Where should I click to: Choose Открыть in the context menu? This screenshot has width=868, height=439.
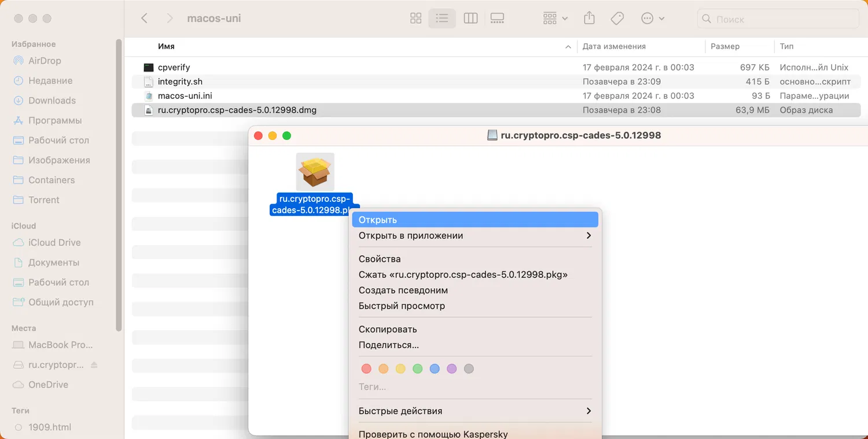coord(475,220)
